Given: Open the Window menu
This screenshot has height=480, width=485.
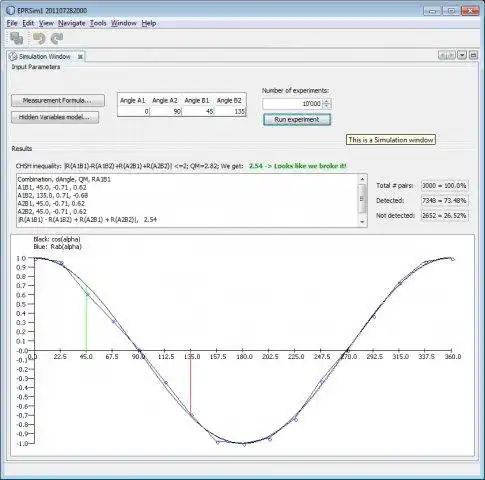Looking at the screenshot, I should tap(124, 23).
